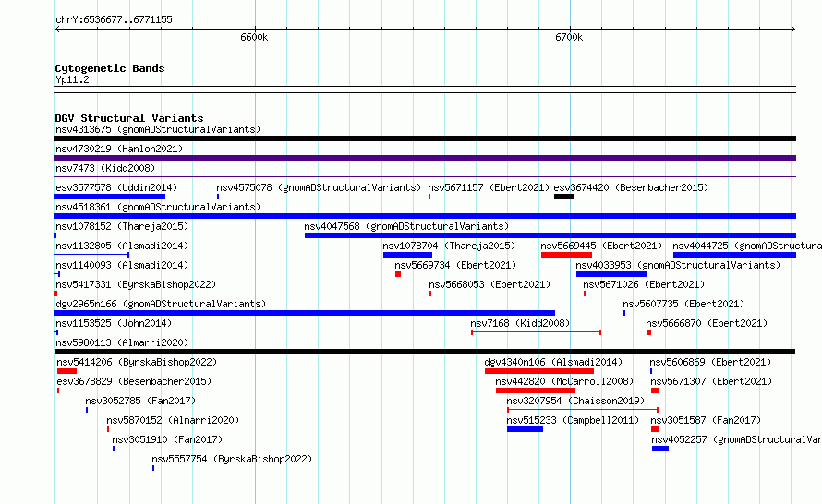This screenshot has height=504, width=822.
Task: Click nsv5870152 (Almarri2020) label
Action: (x=173, y=420)
